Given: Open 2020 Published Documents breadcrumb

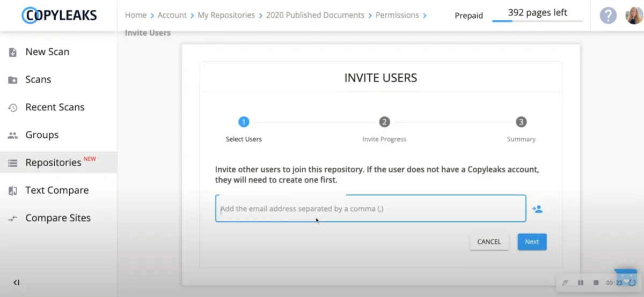Looking at the screenshot, I should [315, 15].
